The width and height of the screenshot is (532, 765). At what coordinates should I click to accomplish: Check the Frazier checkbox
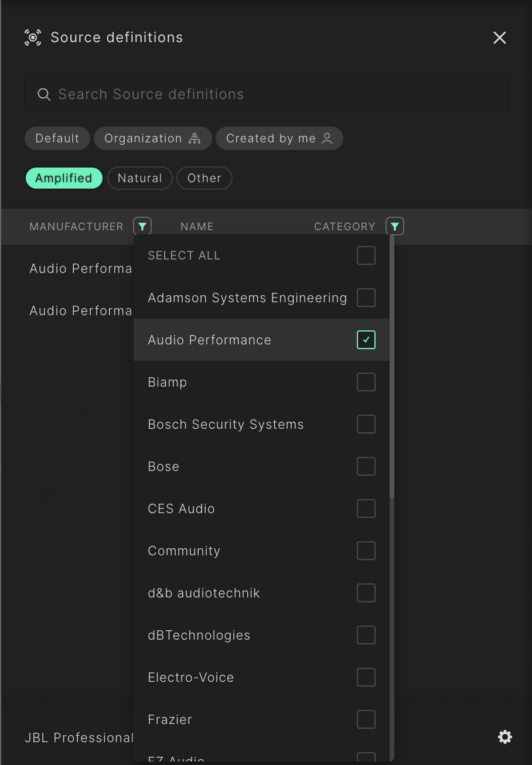[366, 719]
